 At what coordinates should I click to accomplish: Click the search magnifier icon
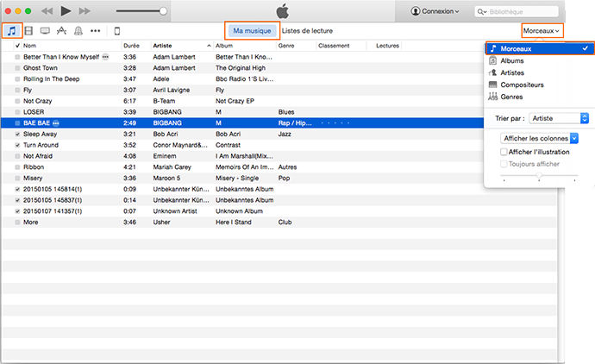[x=481, y=12]
